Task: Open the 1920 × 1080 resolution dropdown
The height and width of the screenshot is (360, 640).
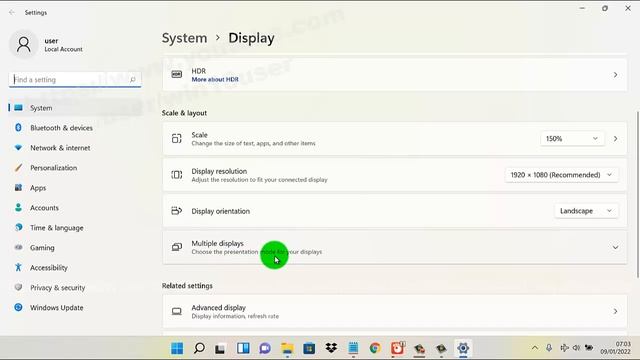Action: point(562,175)
